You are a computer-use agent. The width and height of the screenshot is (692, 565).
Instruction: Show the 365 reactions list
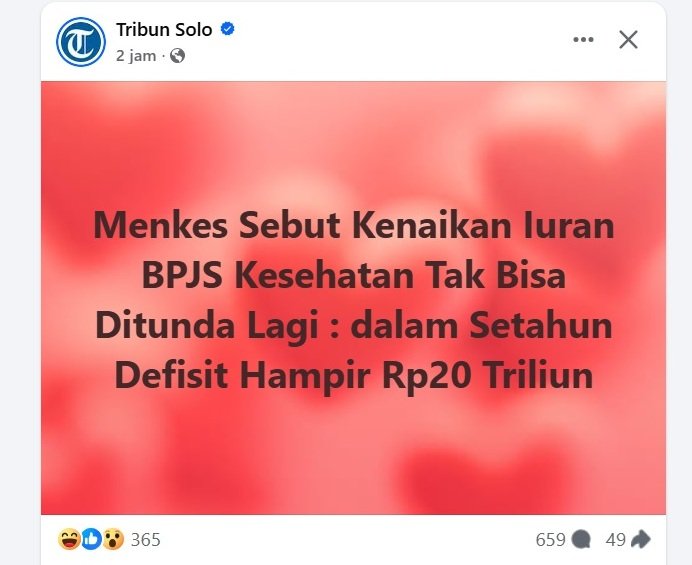click(x=146, y=540)
